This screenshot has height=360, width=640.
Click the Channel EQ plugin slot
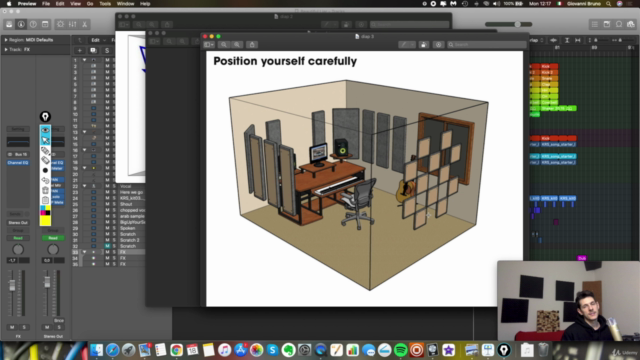point(18,162)
